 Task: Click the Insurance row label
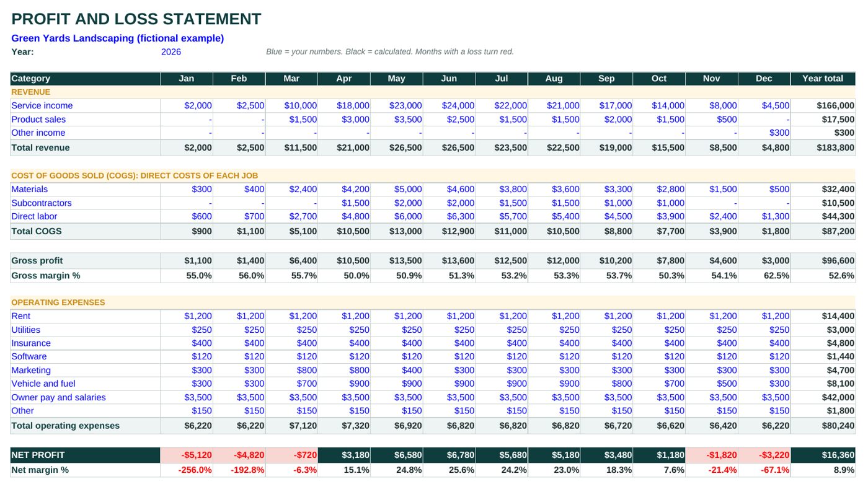point(31,344)
